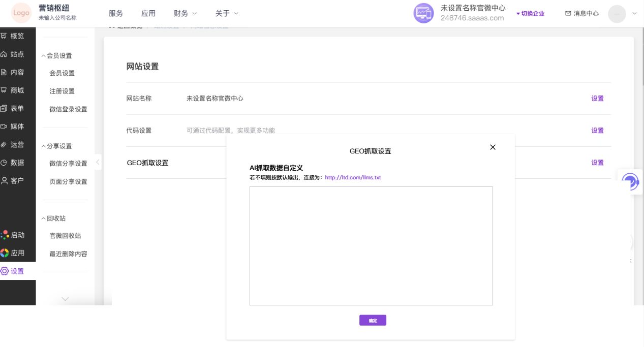Click 切换企业 to switch company

(x=530, y=14)
